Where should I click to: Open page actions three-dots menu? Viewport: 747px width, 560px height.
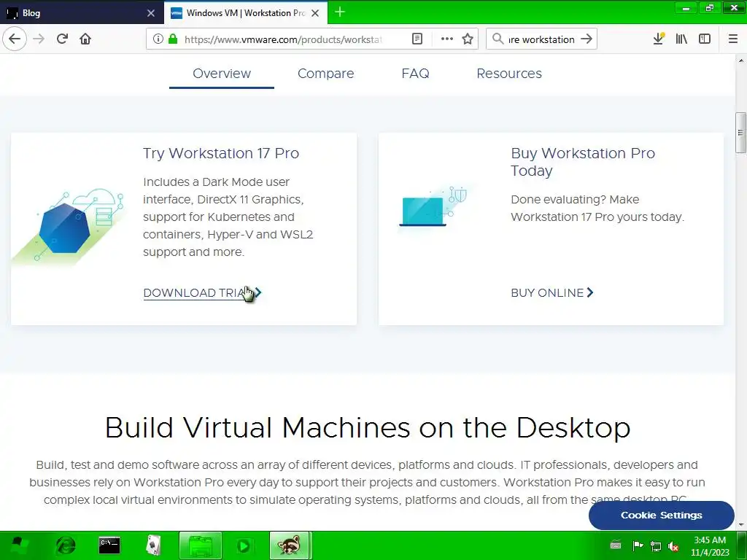(447, 39)
